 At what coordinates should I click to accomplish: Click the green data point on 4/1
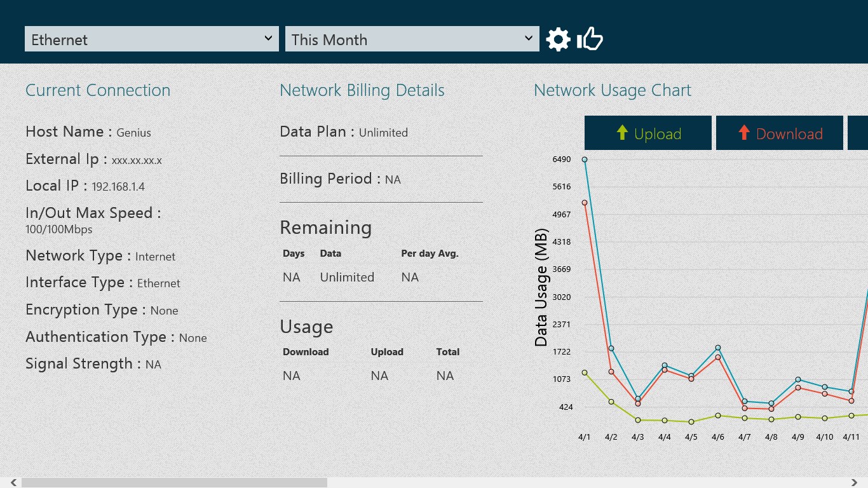[585, 373]
